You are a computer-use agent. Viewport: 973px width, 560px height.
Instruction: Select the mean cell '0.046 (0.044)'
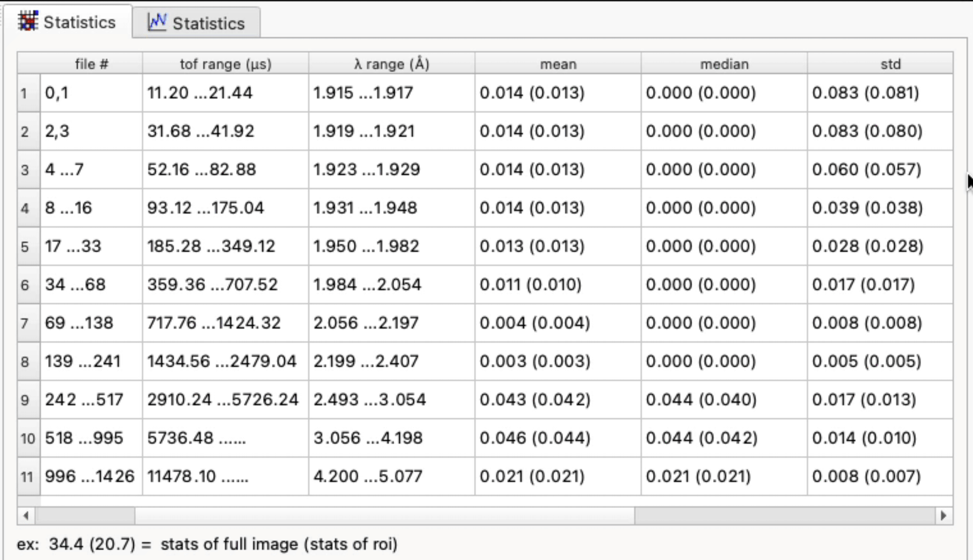coord(535,438)
